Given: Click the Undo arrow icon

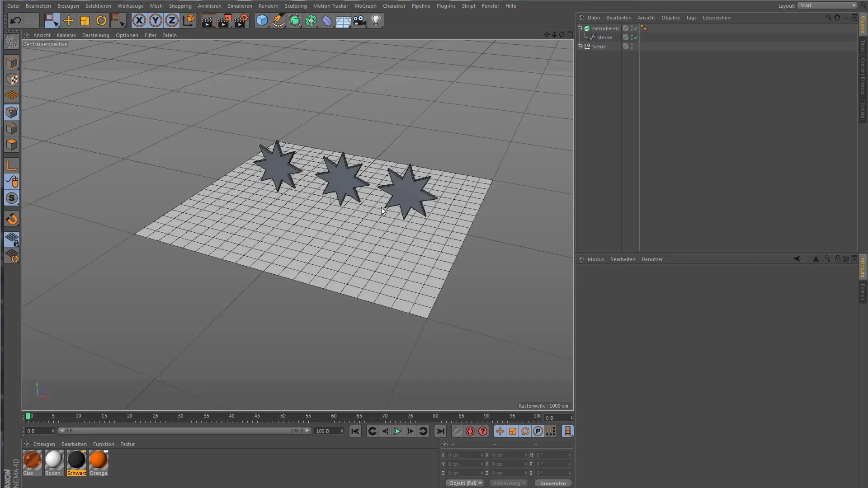Looking at the screenshot, I should tap(15, 20).
